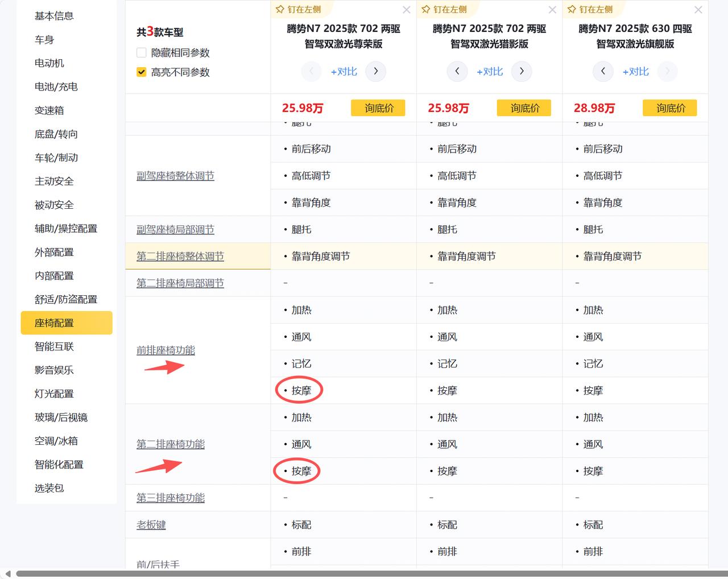Viewport: 728px width, 579px height.
Task: Go to 变速箱 section
Action: pos(49,110)
